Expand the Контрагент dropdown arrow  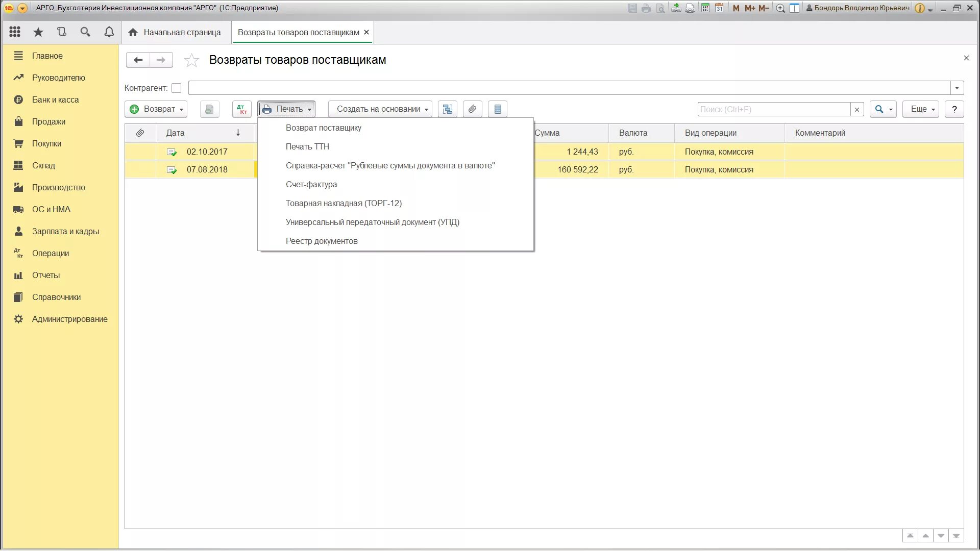(x=957, y=88)
